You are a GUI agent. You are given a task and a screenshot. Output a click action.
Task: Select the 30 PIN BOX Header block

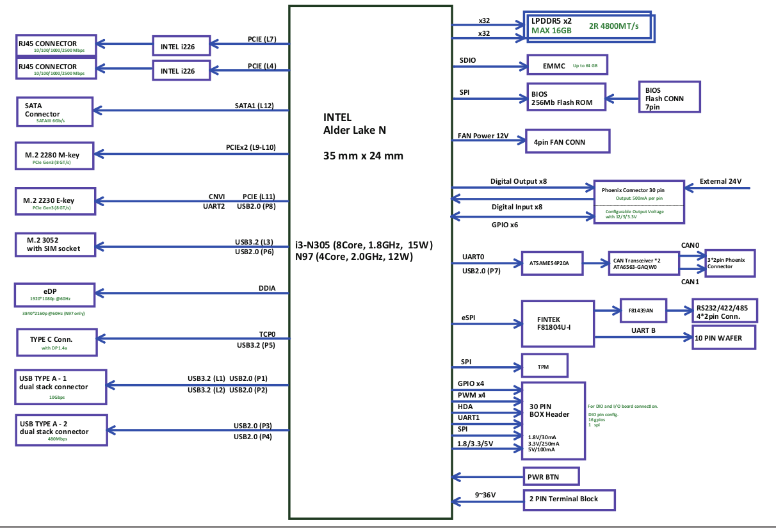pos(553,421)
